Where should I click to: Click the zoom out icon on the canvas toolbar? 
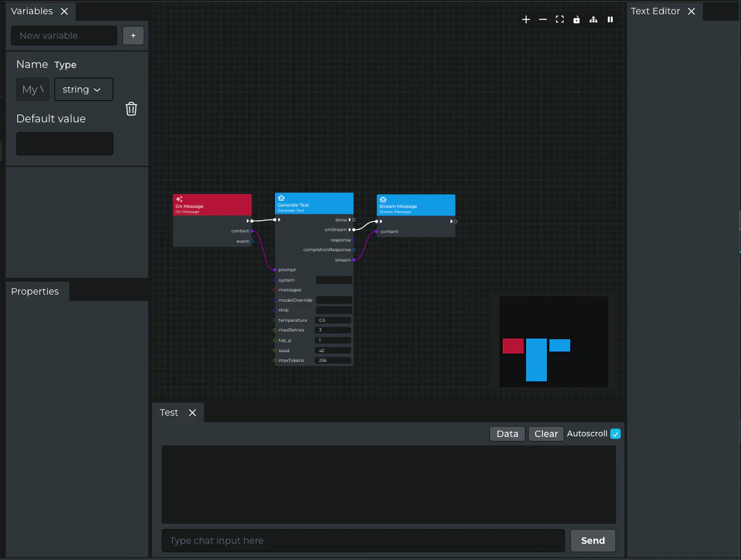(x=543, y=19)
